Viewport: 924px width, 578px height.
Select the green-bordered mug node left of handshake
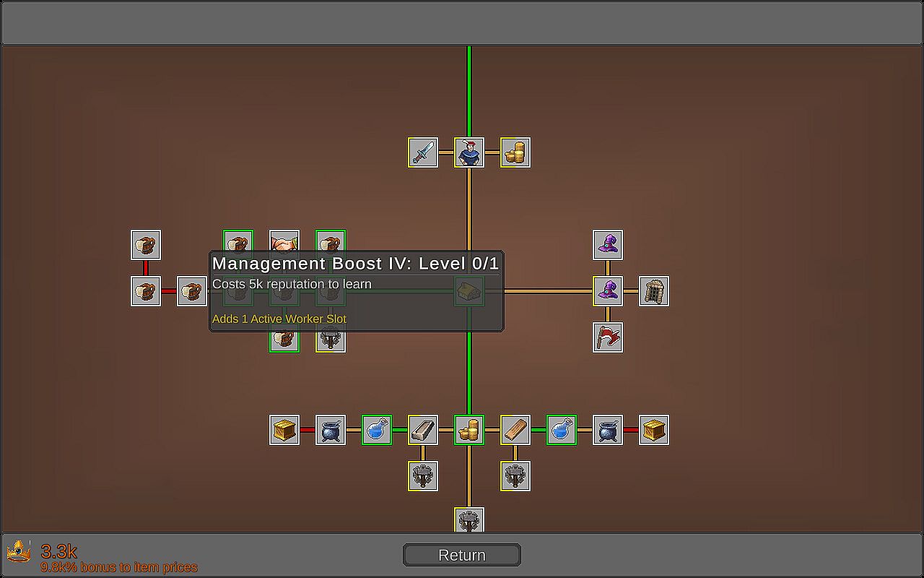[x=238, y=241]
